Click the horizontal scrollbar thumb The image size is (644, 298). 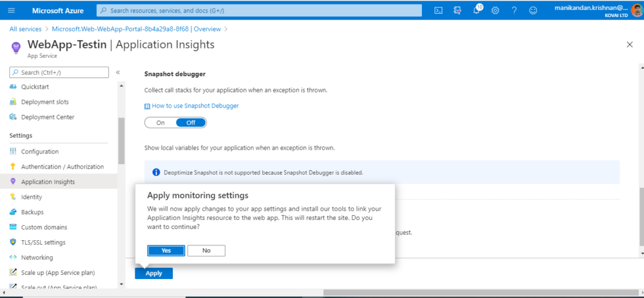[x=480, y=292]
